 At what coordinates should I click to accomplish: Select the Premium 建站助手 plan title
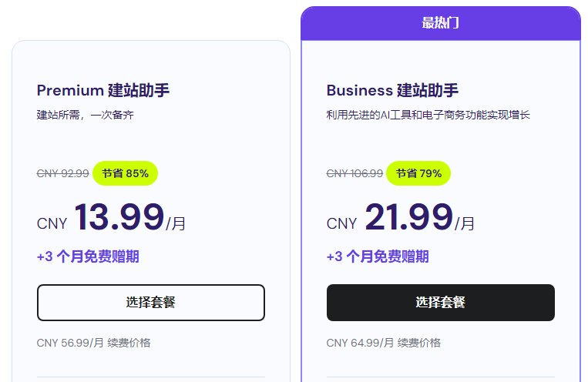click(103, 90)
